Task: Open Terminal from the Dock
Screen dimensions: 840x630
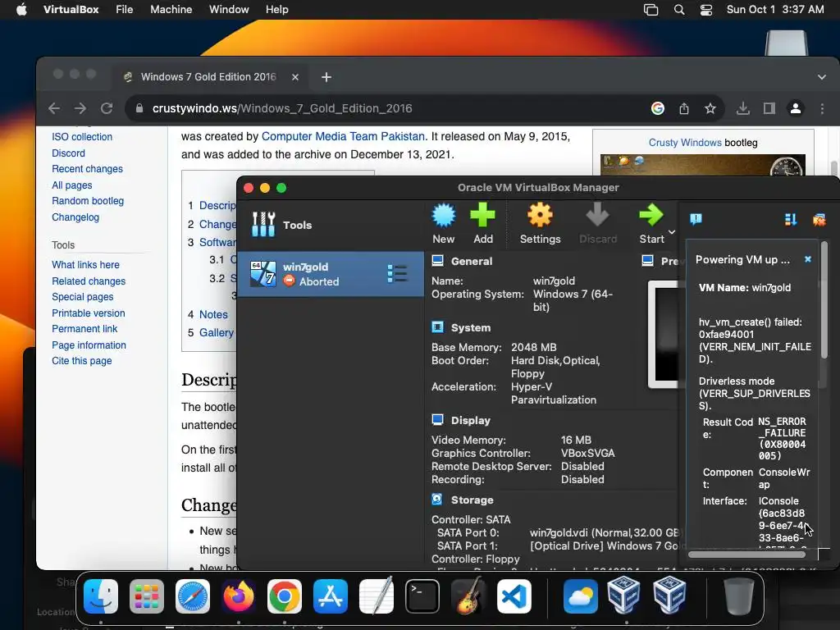Action: pos(422,596)
